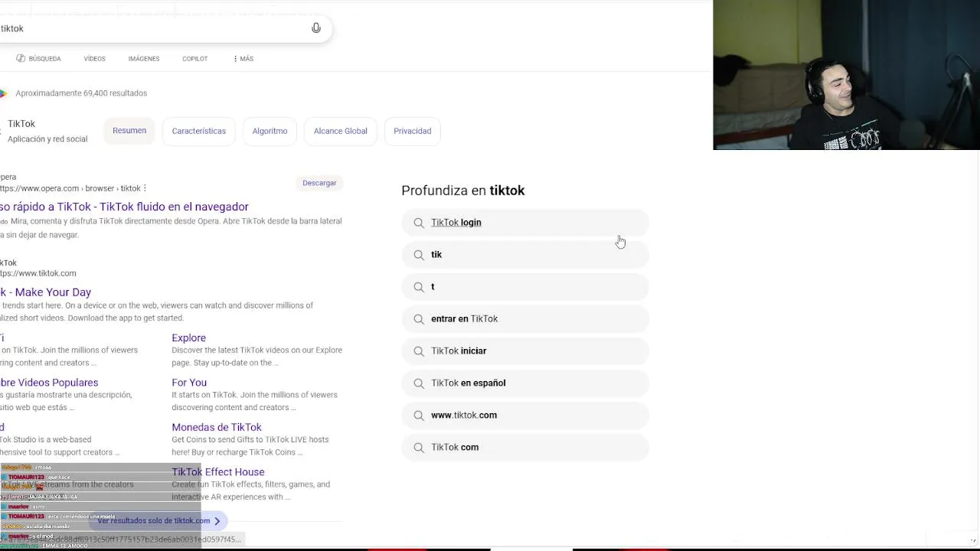This screenshot has height=551, width=980.
Task: Switch to the Videos tab
Action: tap(95, 58)
